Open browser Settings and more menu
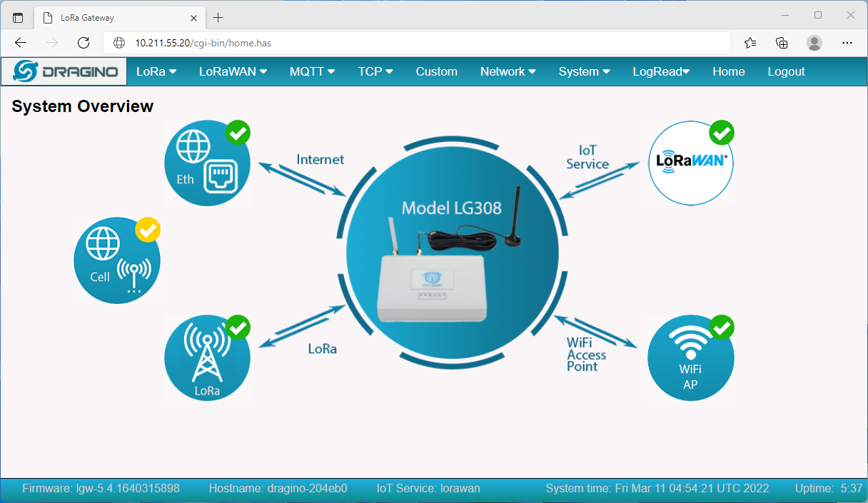This screenshot has height=503, width=868. pos(847,43)
